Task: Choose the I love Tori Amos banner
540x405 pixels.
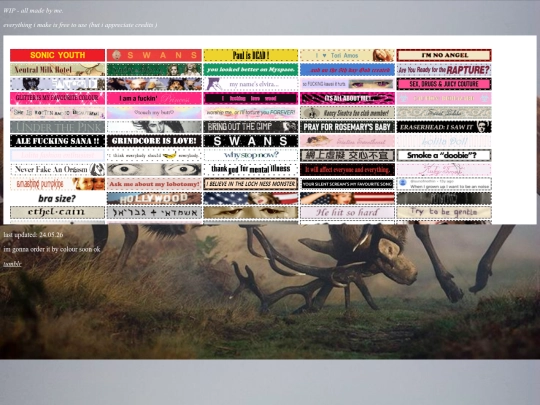Action: click(x=347, y=55)
